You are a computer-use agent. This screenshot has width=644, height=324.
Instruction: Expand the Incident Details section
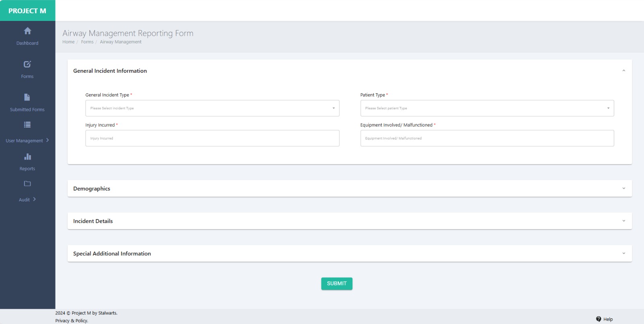tap(623, 221)
